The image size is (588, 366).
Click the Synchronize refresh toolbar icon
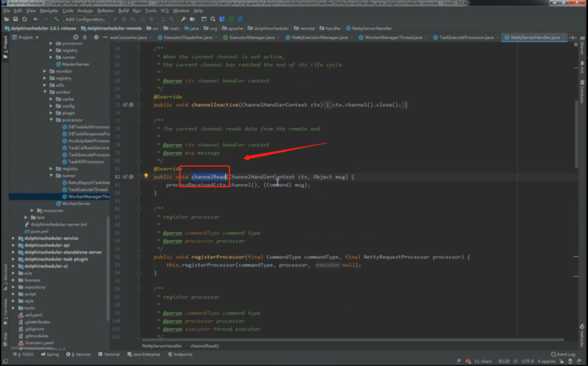(24, 19)
